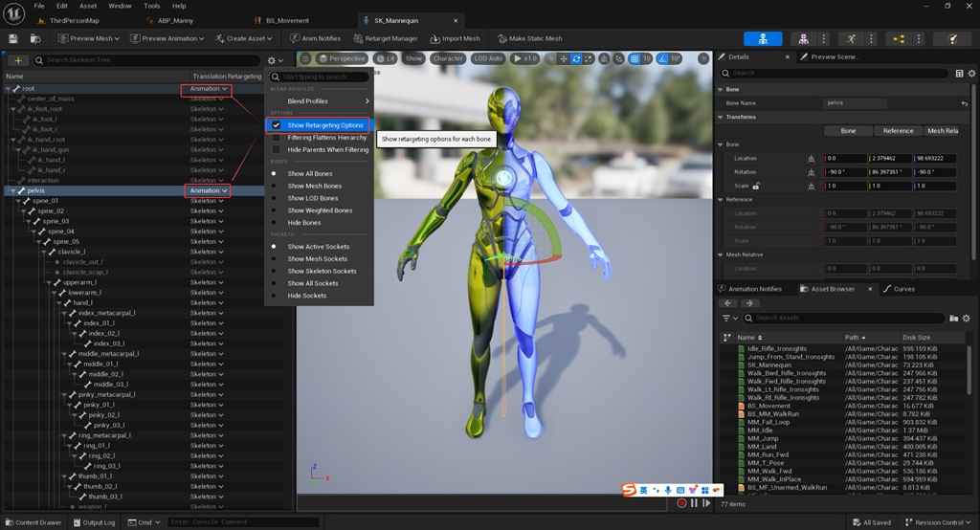Viewport: 980px width, 530px height.
Task: Uncheck Show Retargeting Options
Action: click(277, 125)
